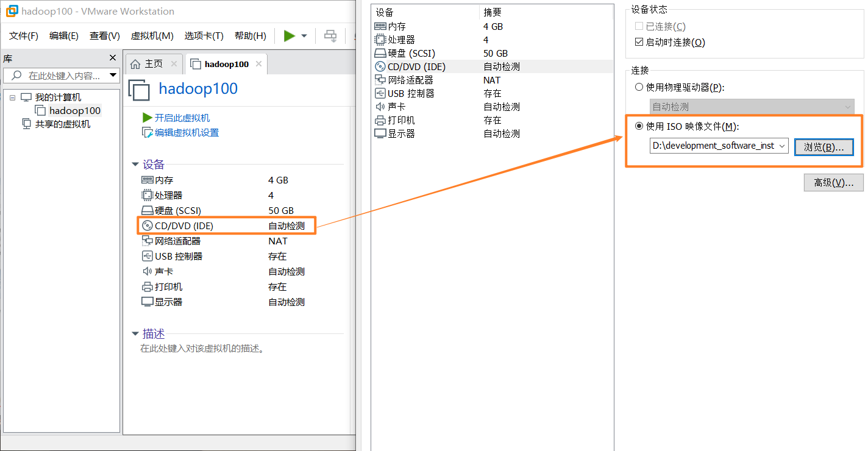Close the 主页 tab
Viewport: 868px width, 451px height.
point(174,64)
